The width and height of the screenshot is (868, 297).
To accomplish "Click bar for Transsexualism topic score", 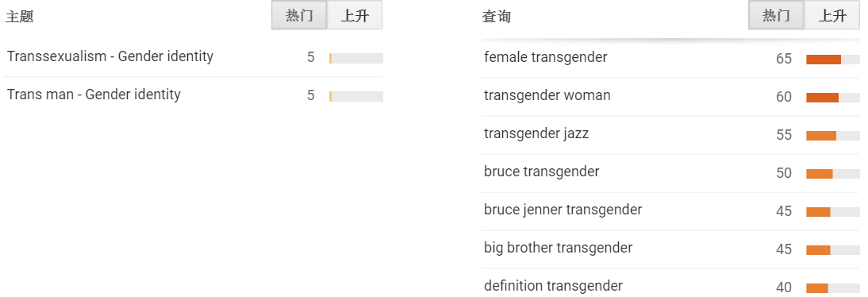I will pos(356,58).
